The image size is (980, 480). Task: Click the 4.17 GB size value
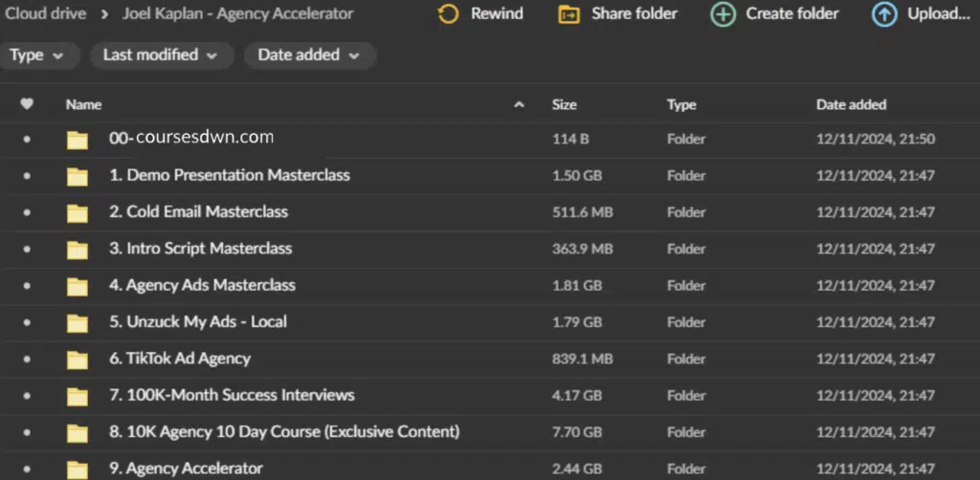click(x=577, y=397)
